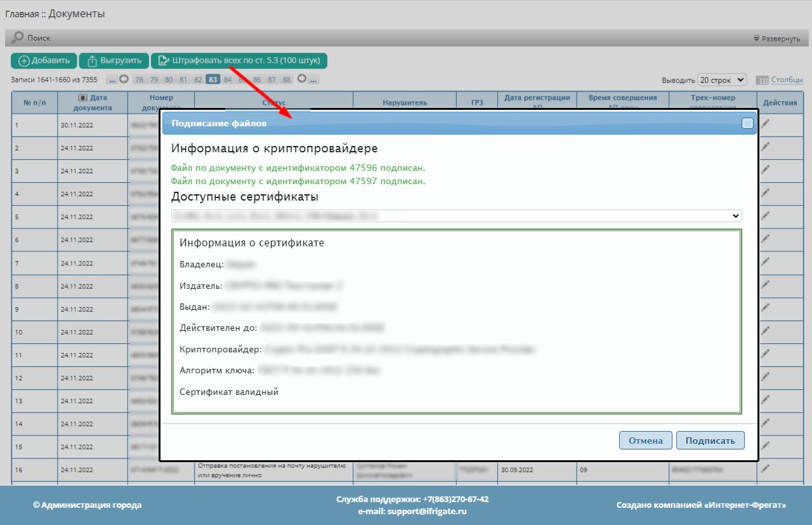Click the next page arrow icon

click(302, 79)
